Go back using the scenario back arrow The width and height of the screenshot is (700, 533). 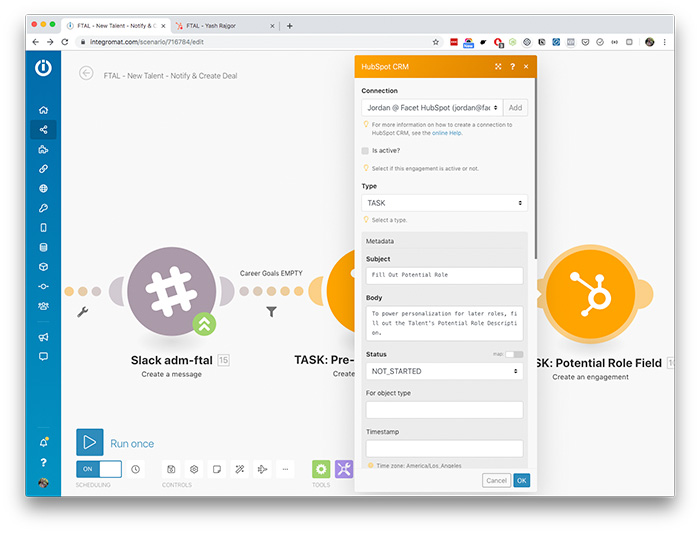pos(86,73)
